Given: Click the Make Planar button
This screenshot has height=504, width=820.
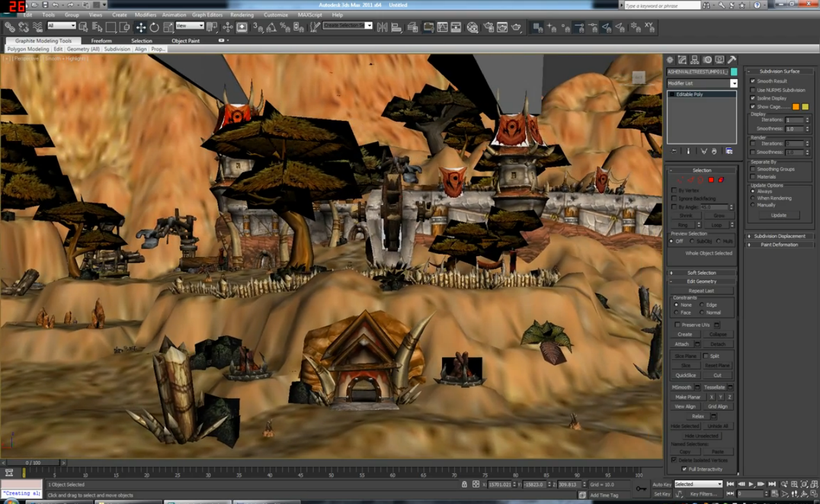Looking at the screenshot, I should (688, 397).
